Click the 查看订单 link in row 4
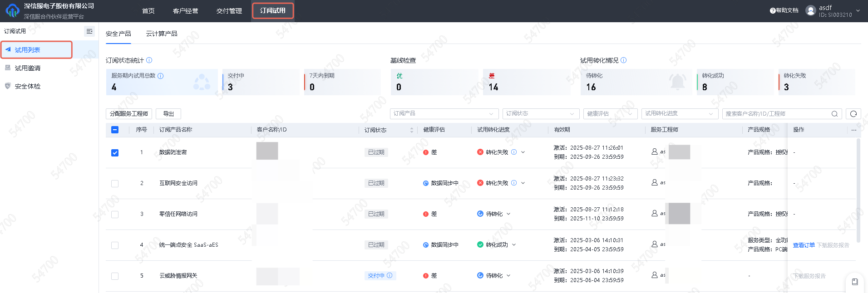The image size is (868, 293). (803, 245)
